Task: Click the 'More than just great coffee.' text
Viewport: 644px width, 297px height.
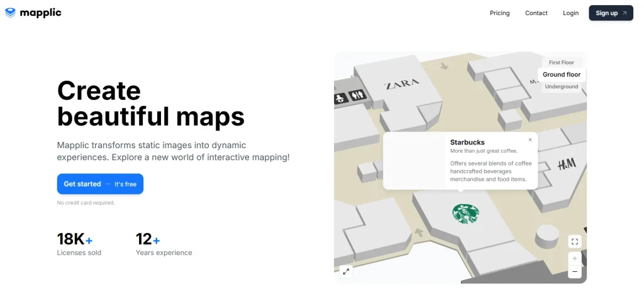Action: [x=484, y=151]
